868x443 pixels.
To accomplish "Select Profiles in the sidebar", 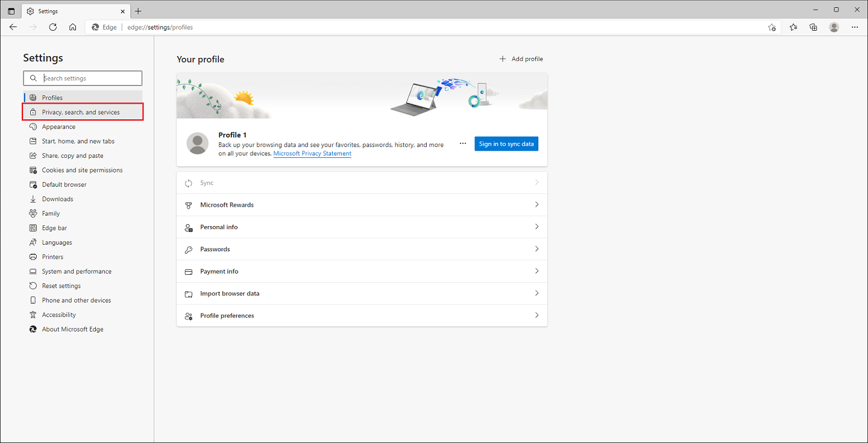I will coord(83,98).
